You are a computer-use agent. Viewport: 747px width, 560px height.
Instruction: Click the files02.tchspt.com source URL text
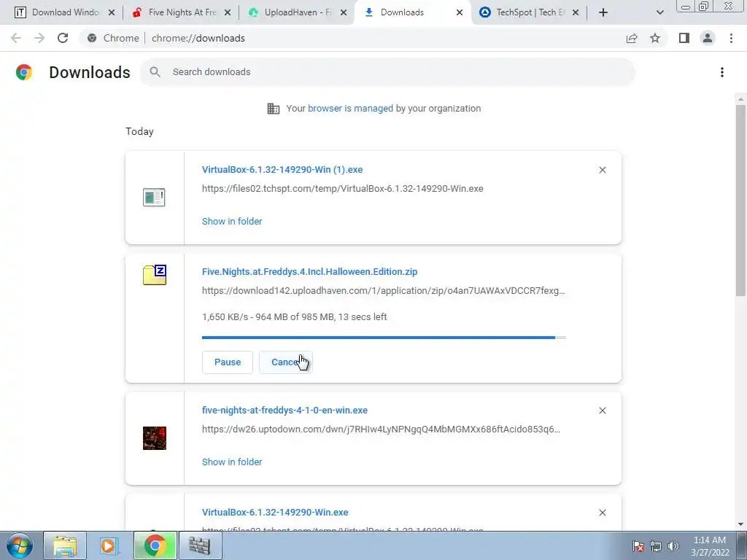pos(343,189)
